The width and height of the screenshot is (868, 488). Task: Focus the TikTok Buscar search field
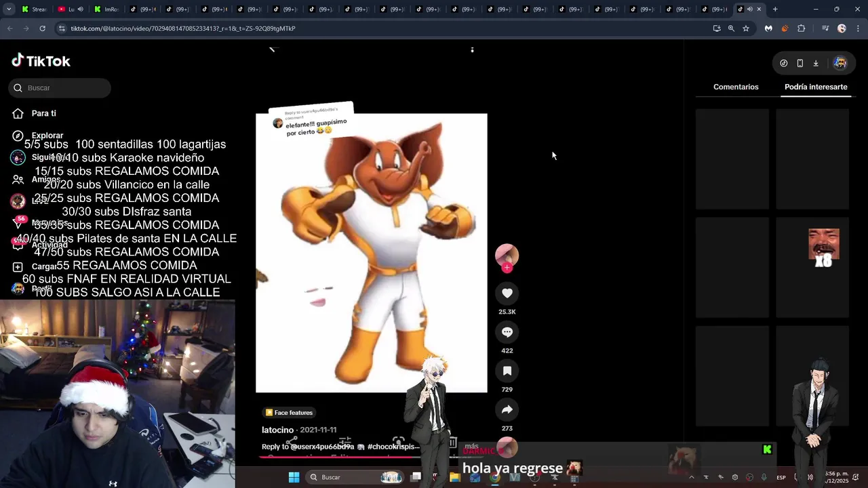[x=60, y=87]
